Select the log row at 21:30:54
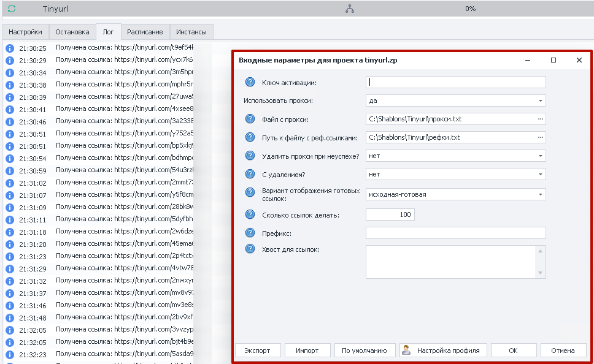 [x=99, y=158]
